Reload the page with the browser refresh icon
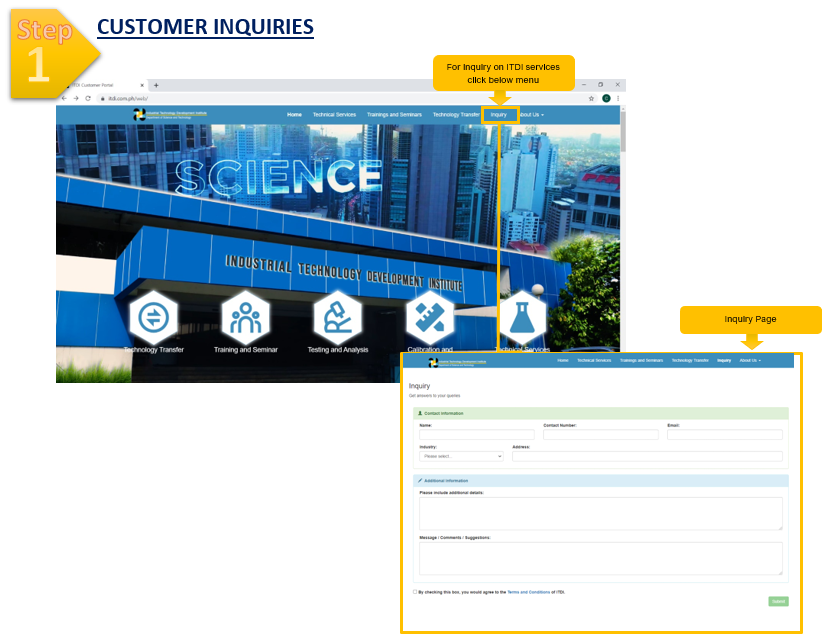This screenshot has width=826, height=641. point(88,98)
